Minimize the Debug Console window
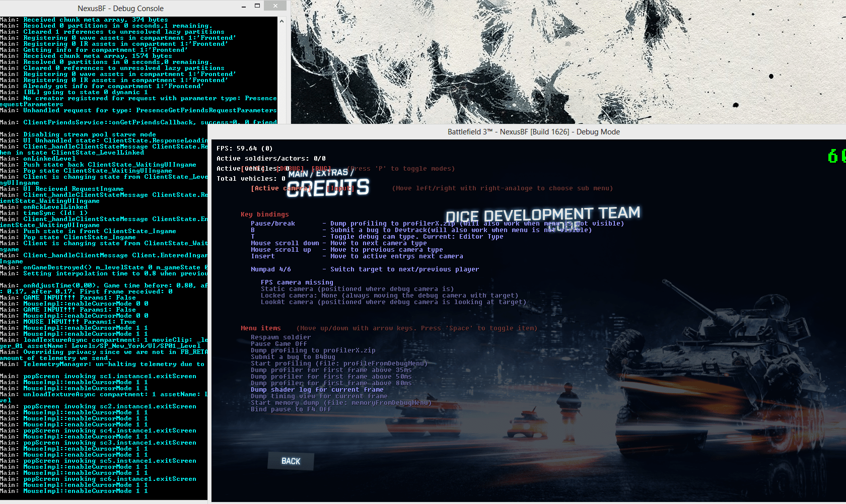Screen dimensions: 846x504 point(244,6)
